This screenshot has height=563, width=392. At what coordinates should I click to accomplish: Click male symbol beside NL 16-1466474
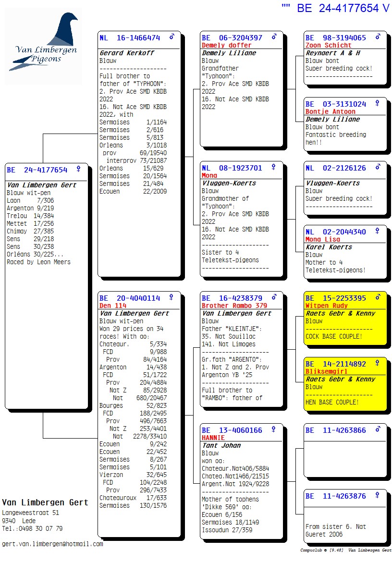pos(172,37)
